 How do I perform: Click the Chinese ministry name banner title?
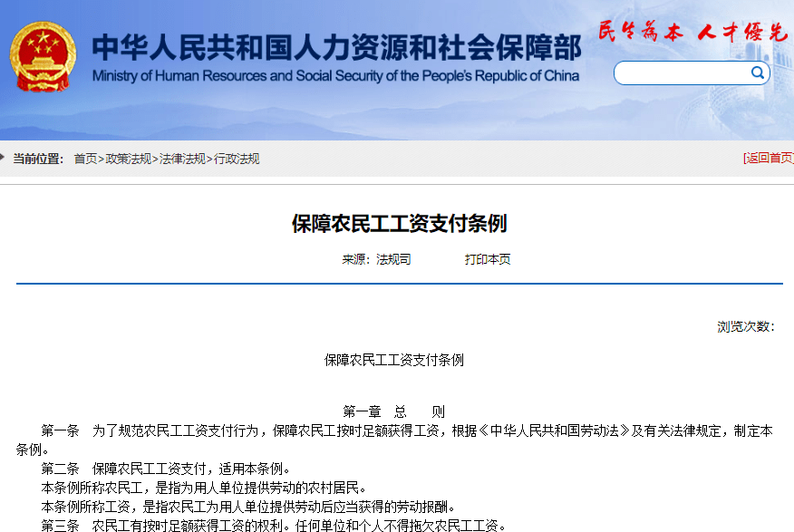(x=335, y=47)
